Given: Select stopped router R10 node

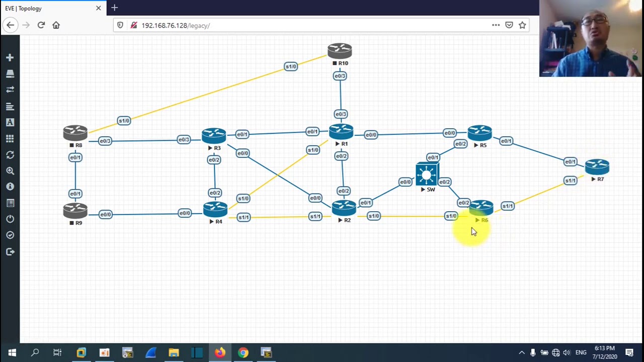Looking at the screenshot, I should click(x=340, y=51).
